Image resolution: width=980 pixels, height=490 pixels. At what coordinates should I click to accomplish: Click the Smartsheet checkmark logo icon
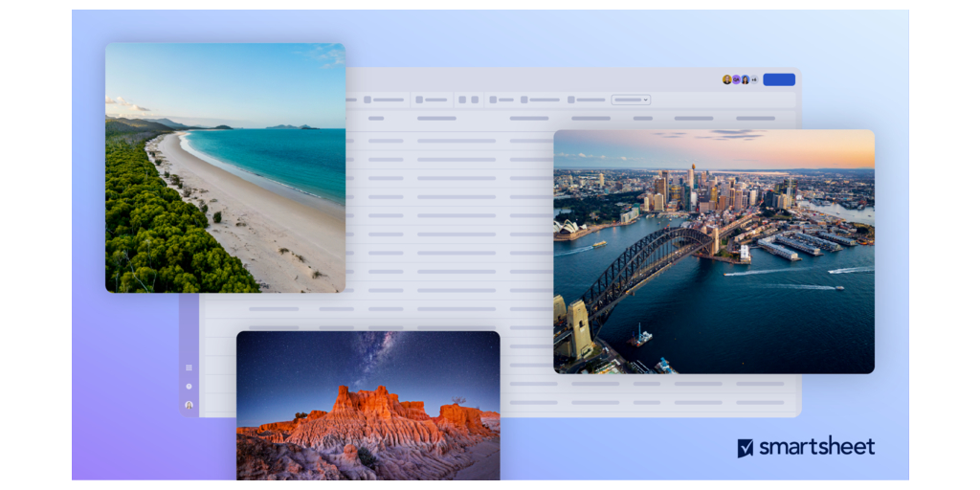[x=746, y=448]
